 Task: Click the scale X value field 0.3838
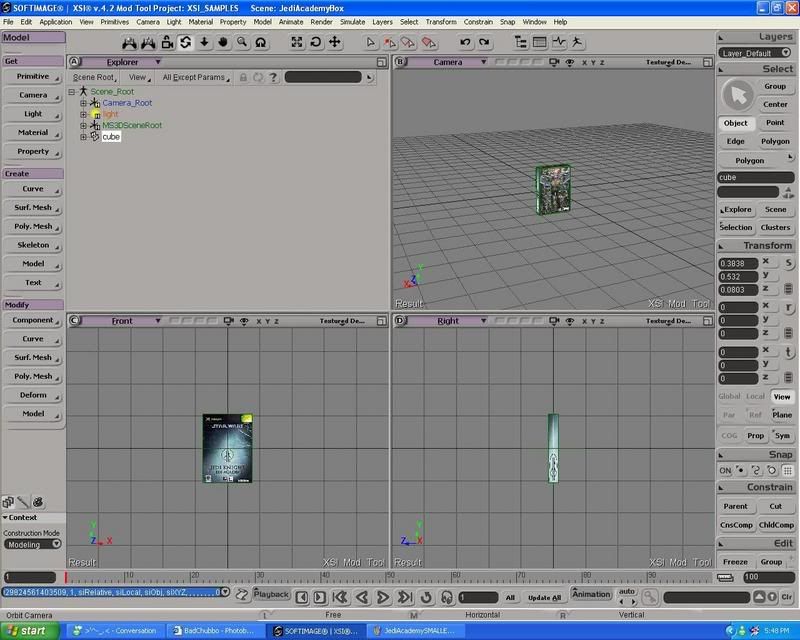738,263
